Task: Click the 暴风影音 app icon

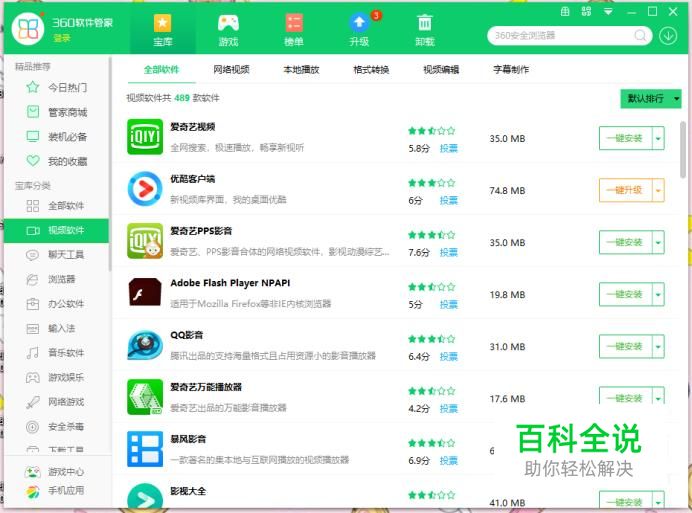Action: [x=145, y=449]
